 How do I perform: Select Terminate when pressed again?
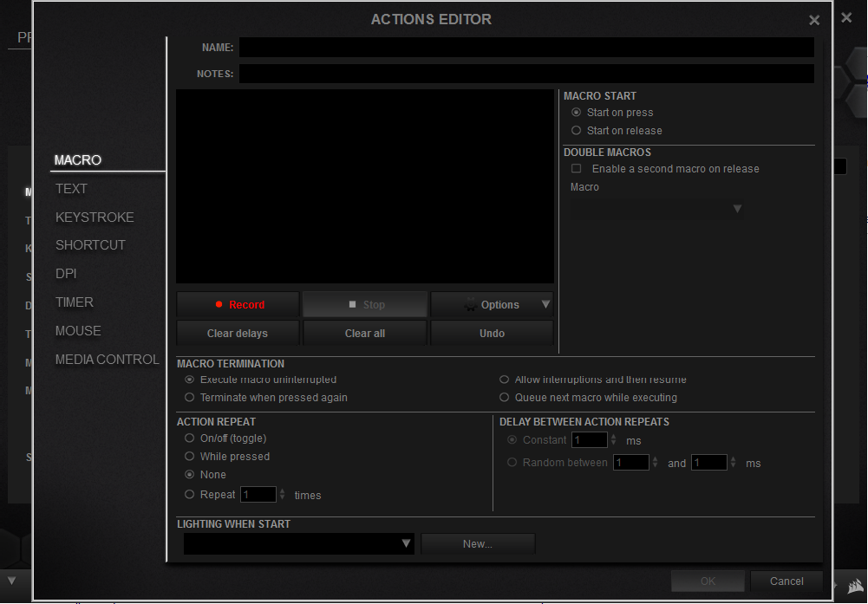tap(190, 398)
